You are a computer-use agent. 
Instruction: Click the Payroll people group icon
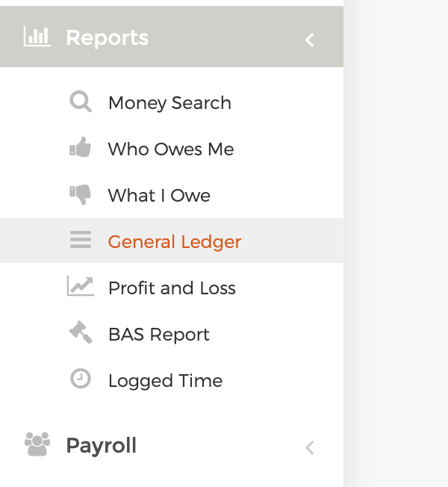click(x=37, y=444)
